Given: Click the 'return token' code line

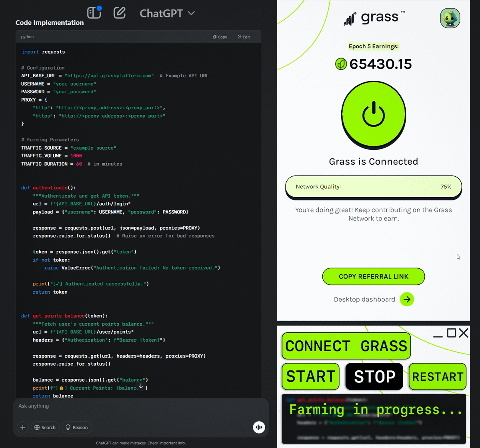Looking at the screenshot, I should 50,292.
